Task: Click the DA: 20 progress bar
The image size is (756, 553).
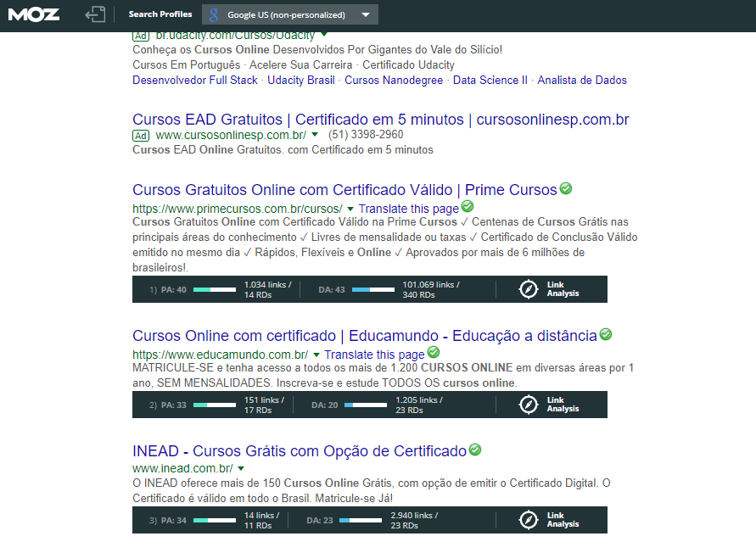Action: [x=366, y=405]
